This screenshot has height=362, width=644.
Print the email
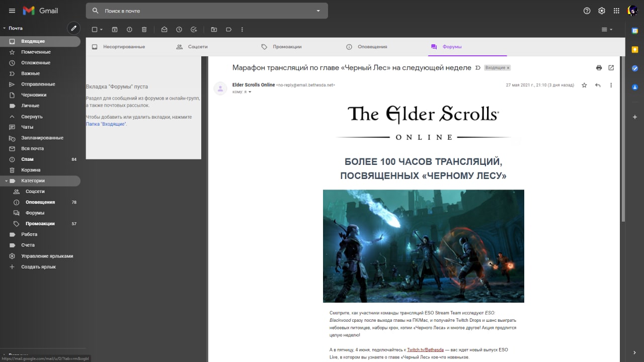599,67
